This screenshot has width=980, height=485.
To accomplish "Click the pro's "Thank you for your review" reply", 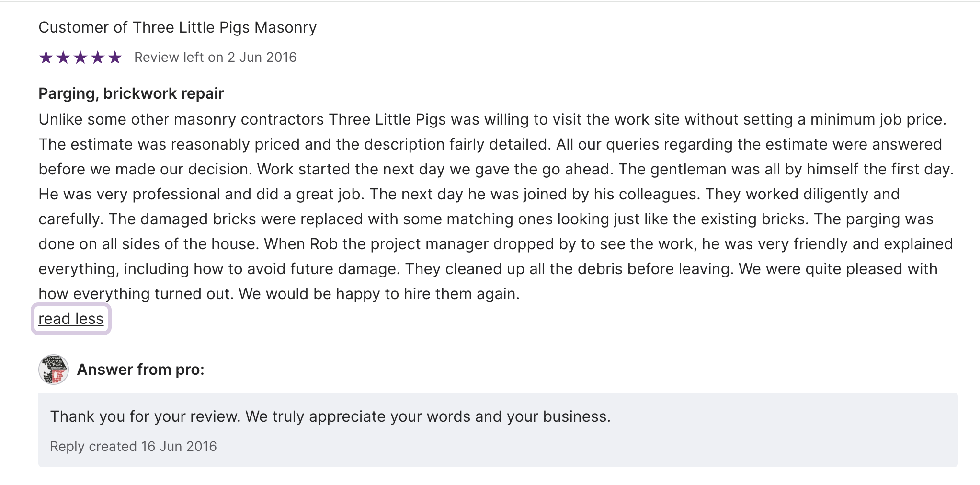I will [330, 416].
